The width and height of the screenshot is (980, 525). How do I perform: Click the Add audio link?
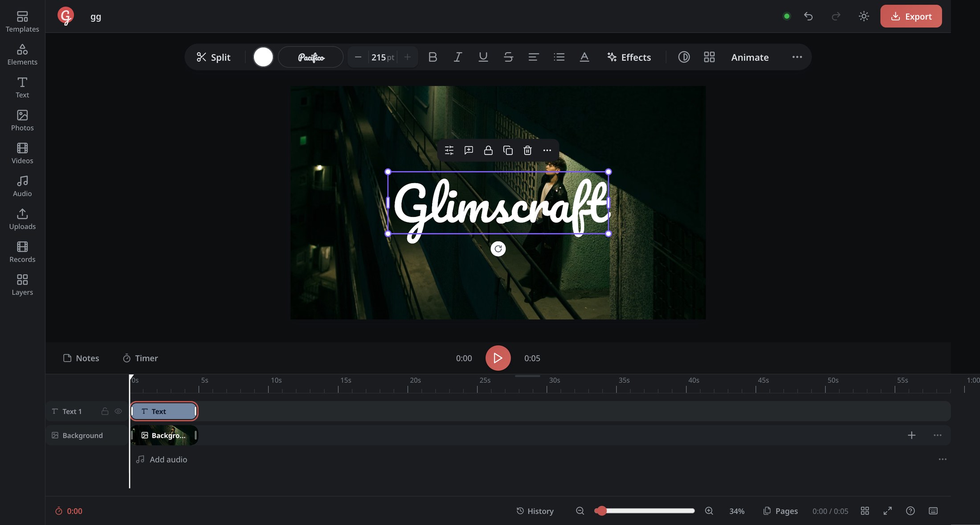coord(161,459)
